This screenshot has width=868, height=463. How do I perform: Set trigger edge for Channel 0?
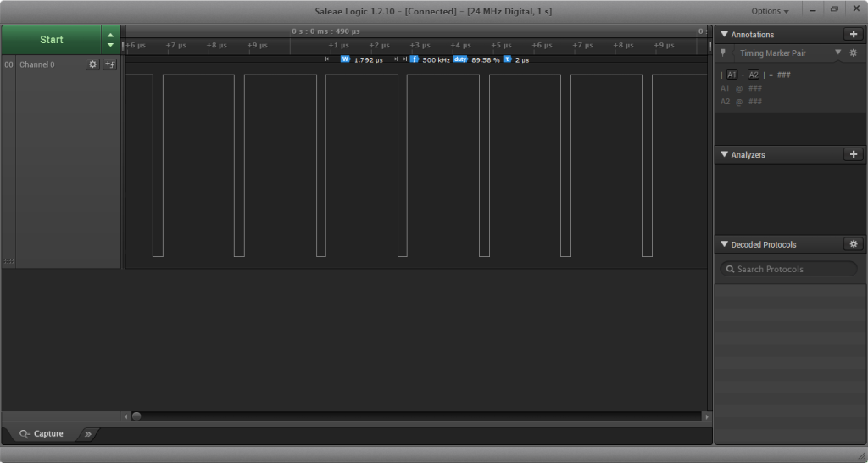(x=109, y=64)
